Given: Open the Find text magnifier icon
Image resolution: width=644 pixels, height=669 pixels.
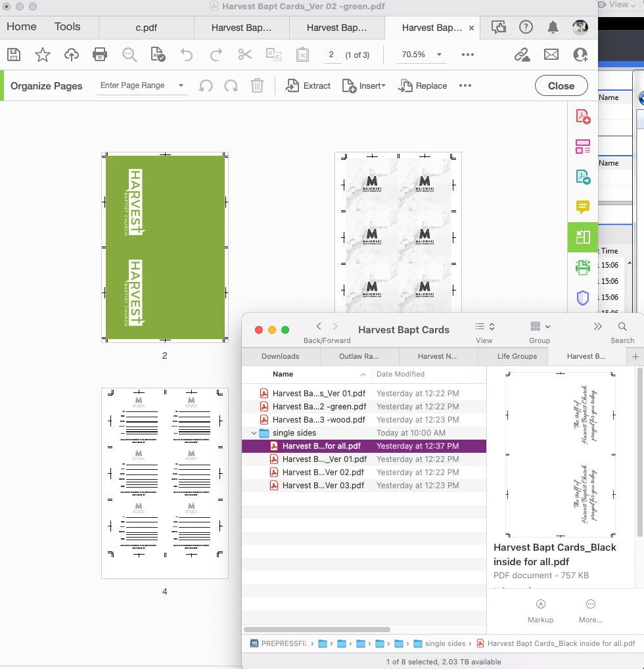Looking at the screenshot, I should pyautogui.click(x=129, y=55).
